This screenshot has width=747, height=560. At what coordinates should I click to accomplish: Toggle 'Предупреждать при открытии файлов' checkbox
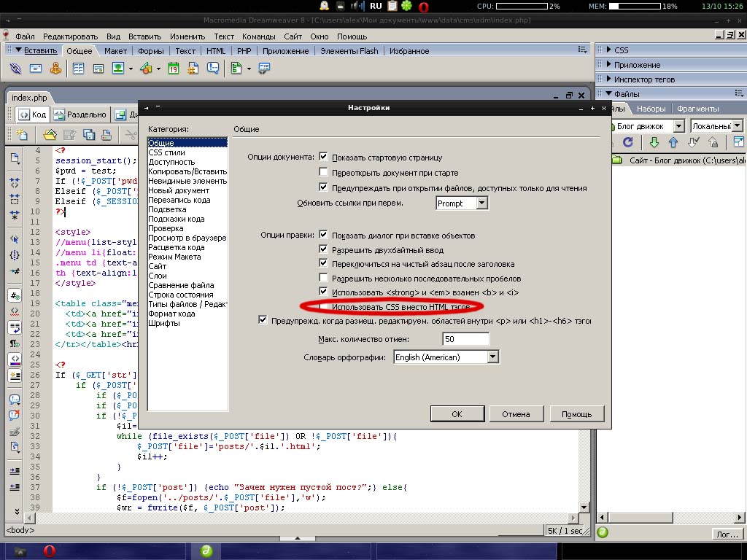coord(323,187)
